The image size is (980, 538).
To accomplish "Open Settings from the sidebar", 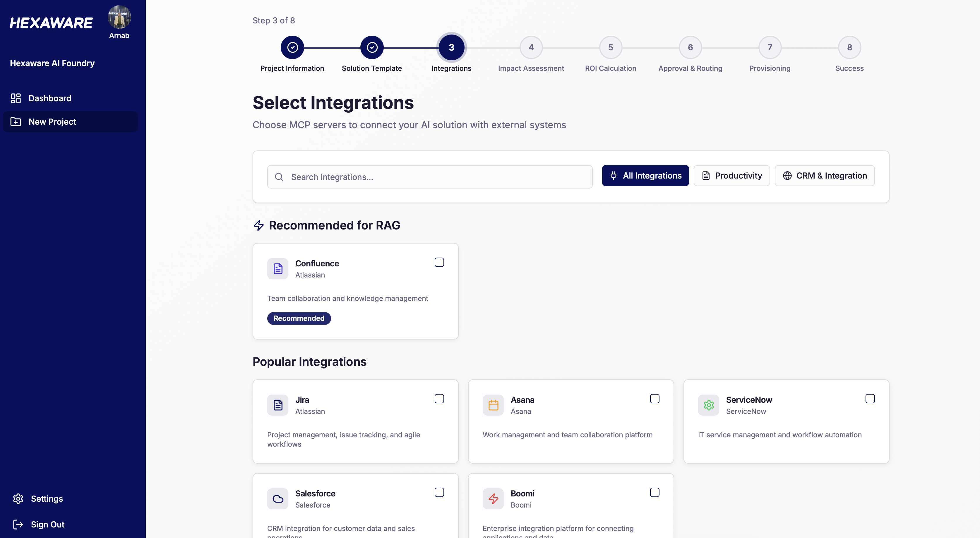I will pyautogui.click(x=47, y=499).
